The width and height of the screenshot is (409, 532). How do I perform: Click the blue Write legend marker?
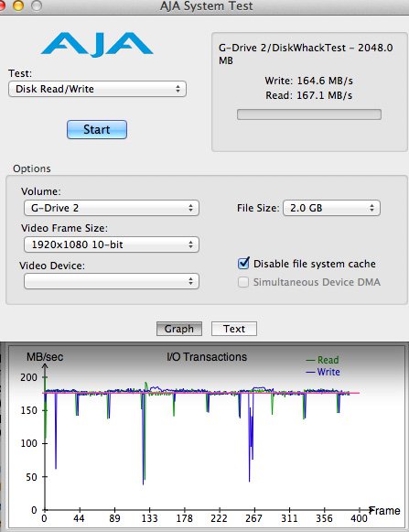310,372
